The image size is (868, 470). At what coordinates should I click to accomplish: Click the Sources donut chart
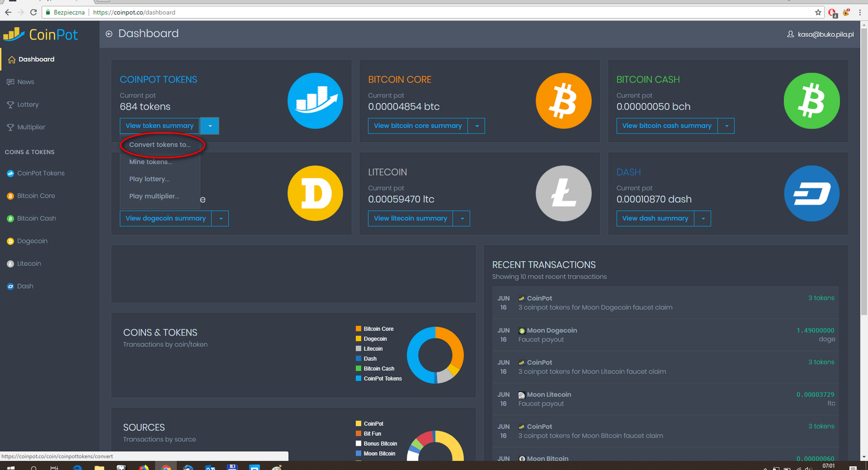coord(435,446)
